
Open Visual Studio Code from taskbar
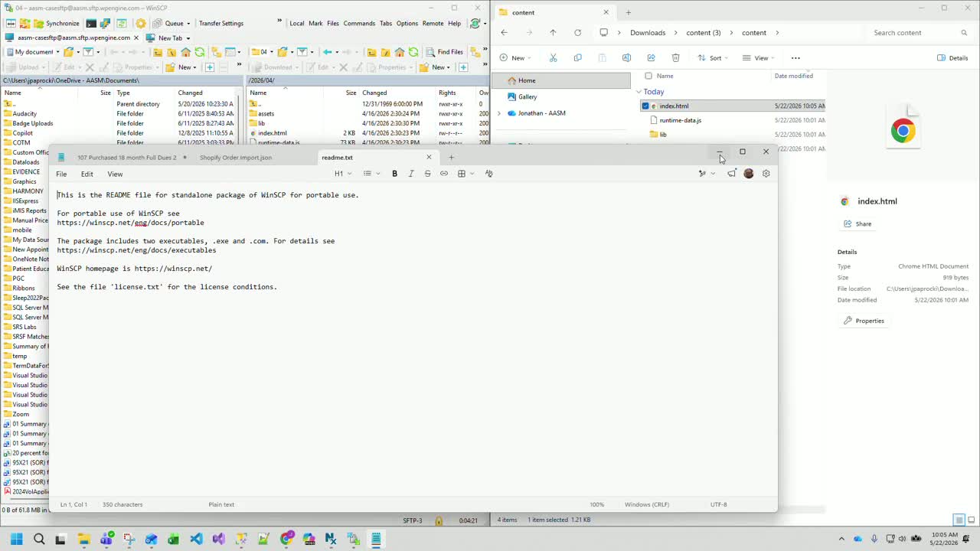[197, 539]
